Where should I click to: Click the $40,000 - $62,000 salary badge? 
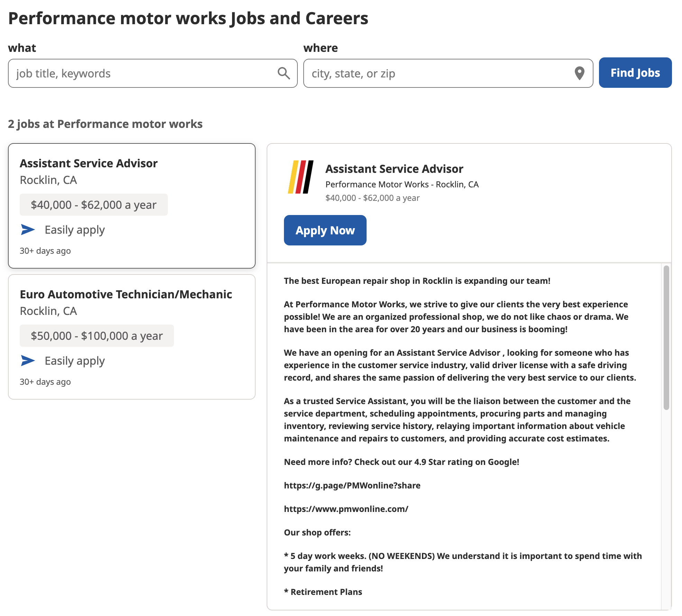click(93, 205)
